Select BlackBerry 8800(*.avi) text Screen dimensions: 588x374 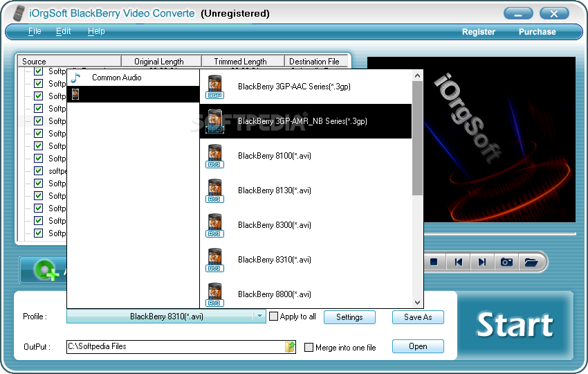click(x=275, y=294)
